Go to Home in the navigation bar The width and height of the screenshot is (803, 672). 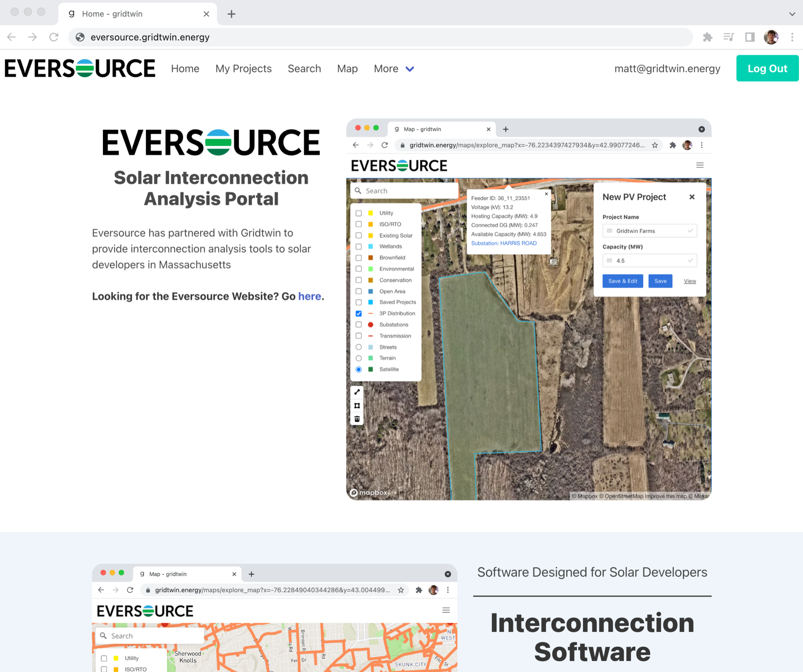185,69
